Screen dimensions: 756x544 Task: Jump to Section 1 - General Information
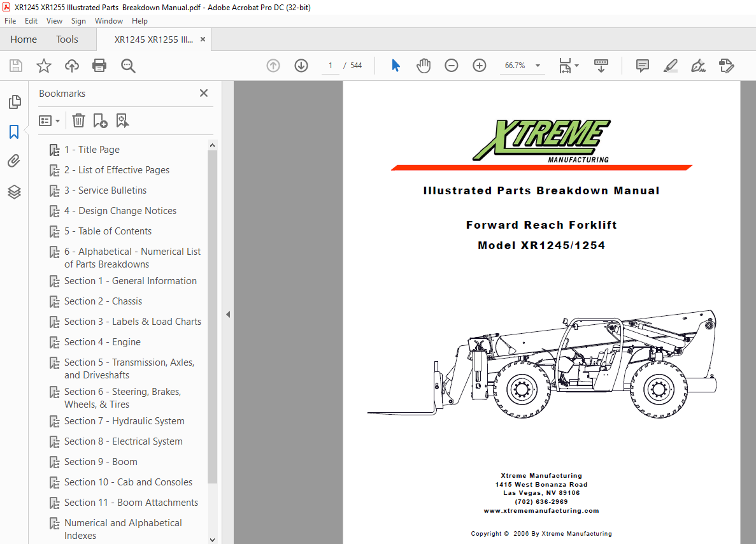[x=130, y=281]
